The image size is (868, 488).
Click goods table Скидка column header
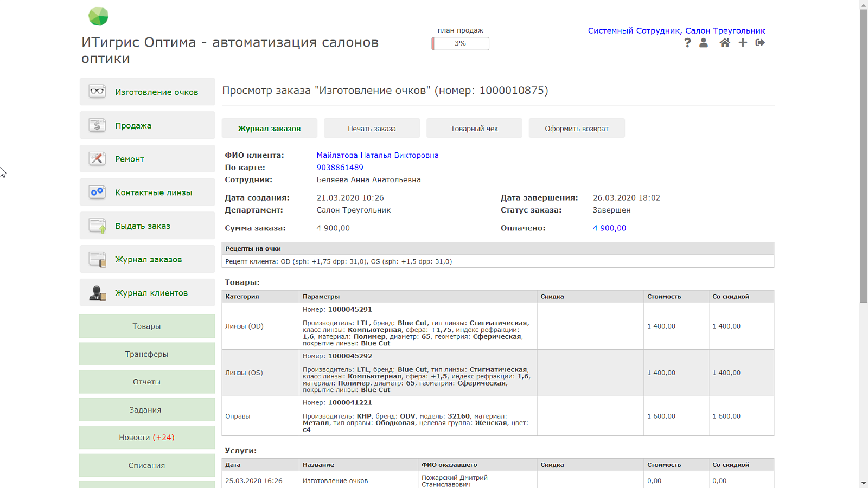point(590,297)
